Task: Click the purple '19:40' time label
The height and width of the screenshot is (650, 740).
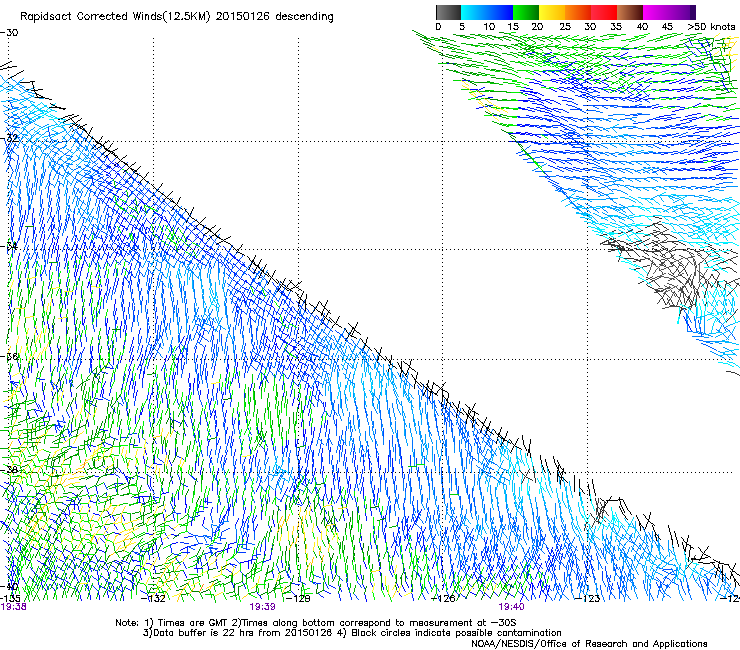Action: [x=511, y=607]
